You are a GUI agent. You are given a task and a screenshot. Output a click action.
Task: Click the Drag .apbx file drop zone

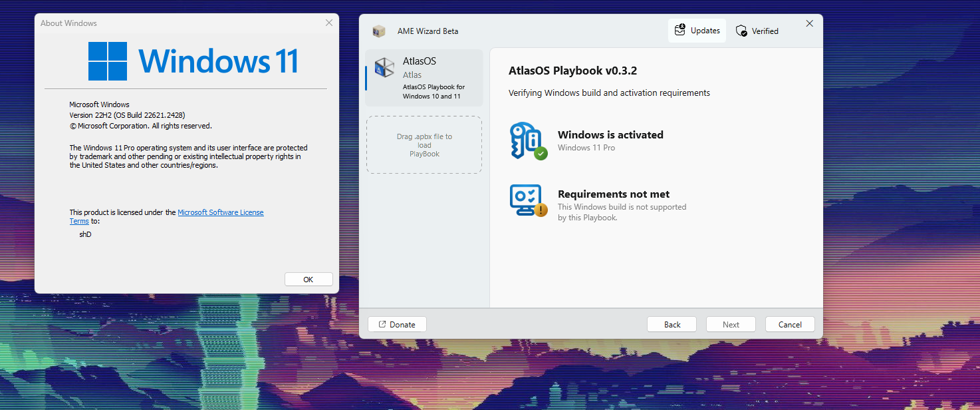point(424,145)
